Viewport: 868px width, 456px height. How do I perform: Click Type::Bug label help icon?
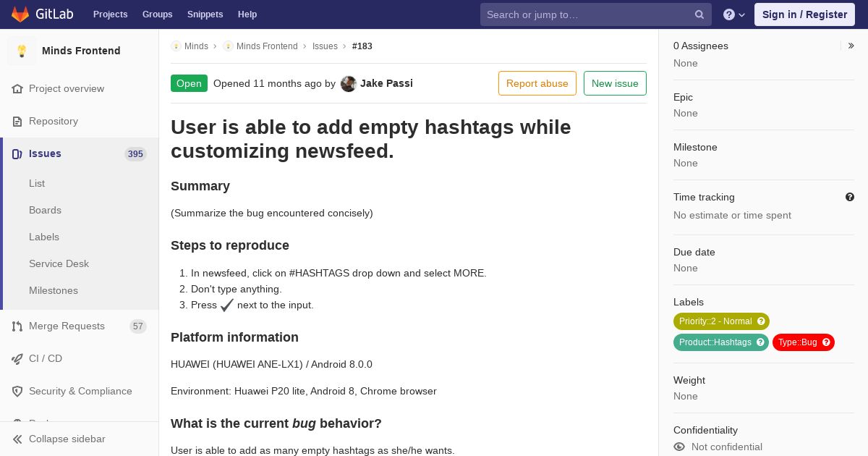(826, 342)
